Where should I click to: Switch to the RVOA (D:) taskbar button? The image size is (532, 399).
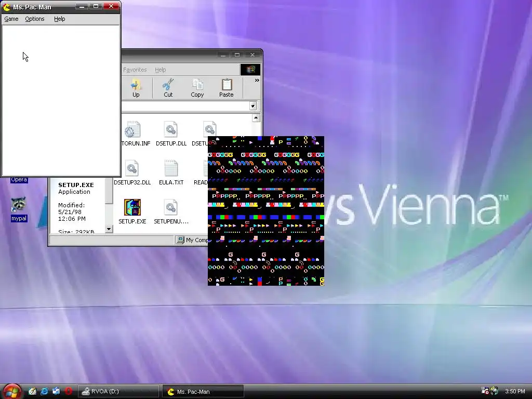118,391
